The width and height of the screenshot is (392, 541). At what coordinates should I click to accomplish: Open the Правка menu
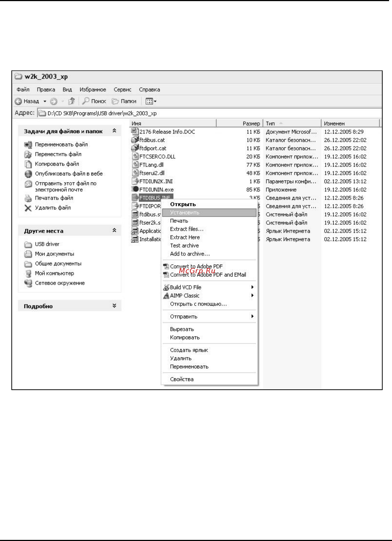click(x=46, y=90)
